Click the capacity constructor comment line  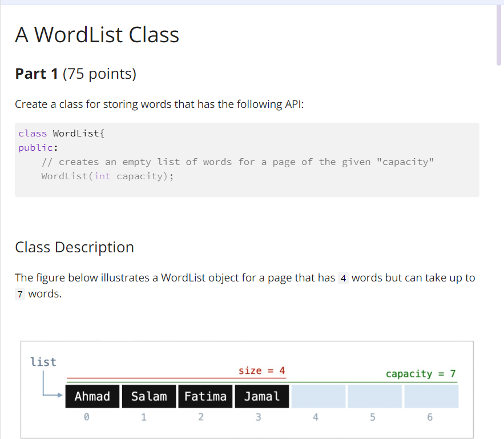(237, 162)
